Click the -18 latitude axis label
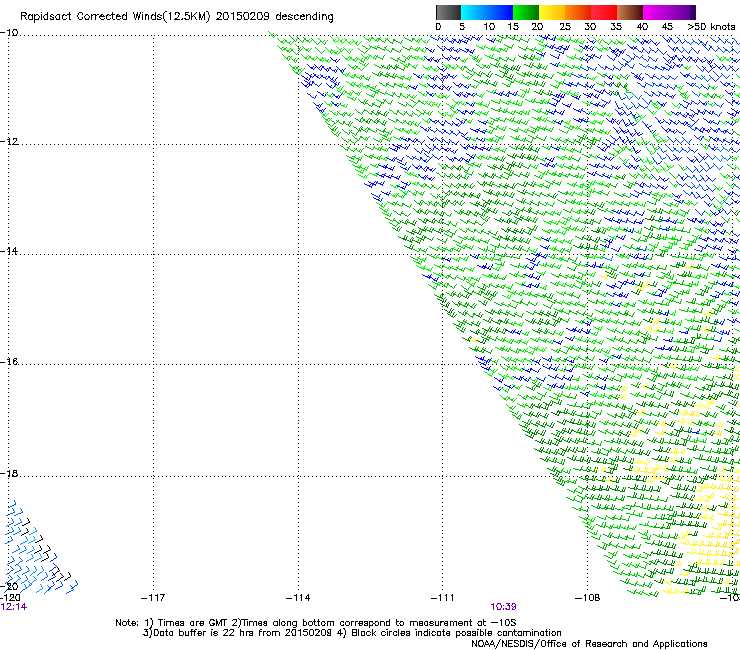Viewport: 740px width, 650px height. tap(9, 473)
